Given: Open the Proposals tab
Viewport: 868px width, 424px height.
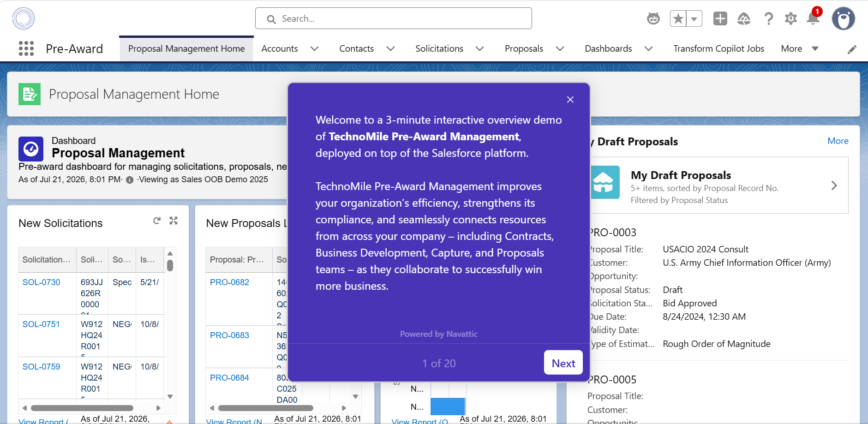Looking at the screenshot, I should click(524, 49).
